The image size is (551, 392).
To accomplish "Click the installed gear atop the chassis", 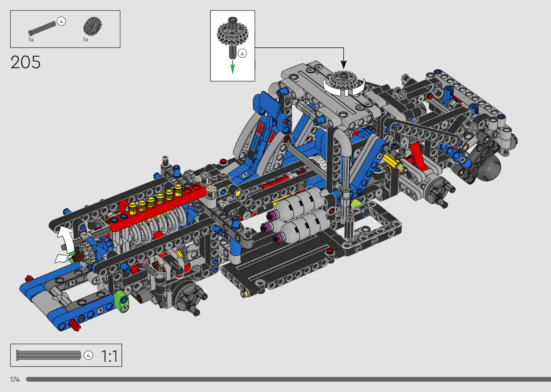I will [x=343, y=80].
